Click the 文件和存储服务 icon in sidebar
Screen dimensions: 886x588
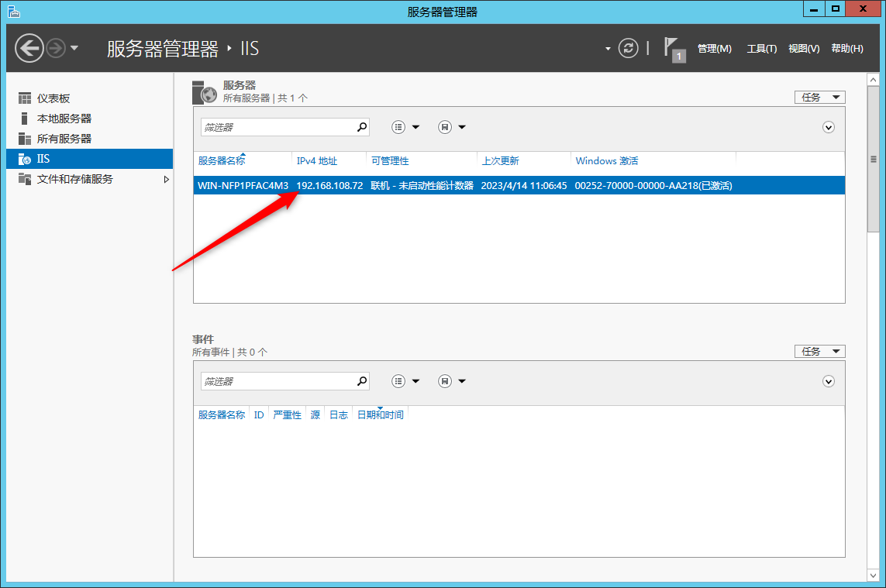coord(24,179)
